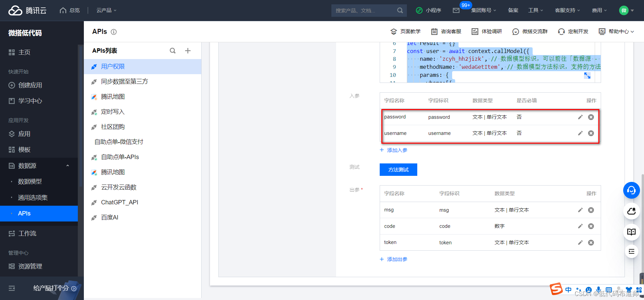Open 咨询客服 customer consultation
Viewport: 644px width, 300px height.
(446, 32)
